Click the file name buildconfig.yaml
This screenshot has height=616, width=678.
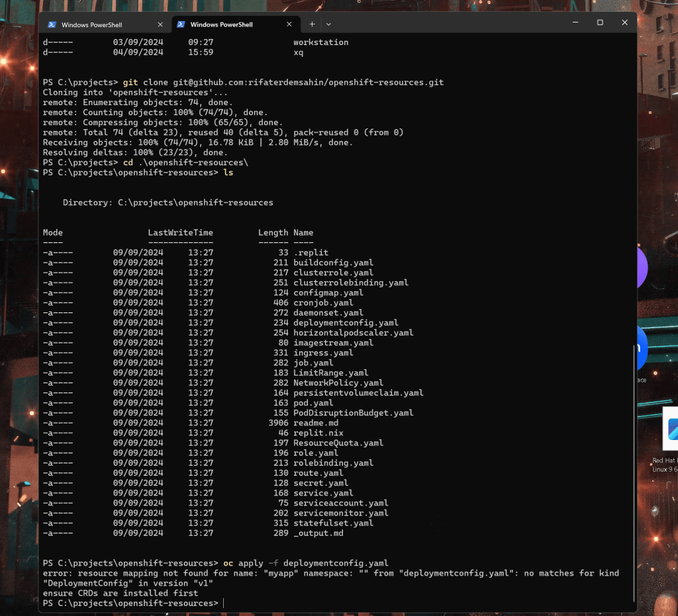click(333, 263)
